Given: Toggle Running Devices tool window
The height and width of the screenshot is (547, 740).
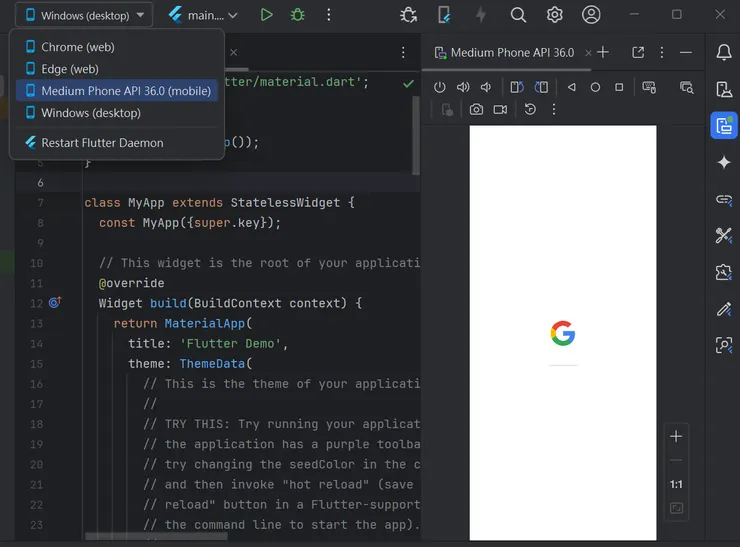Looking at the screenshot, I should [724, 125].
